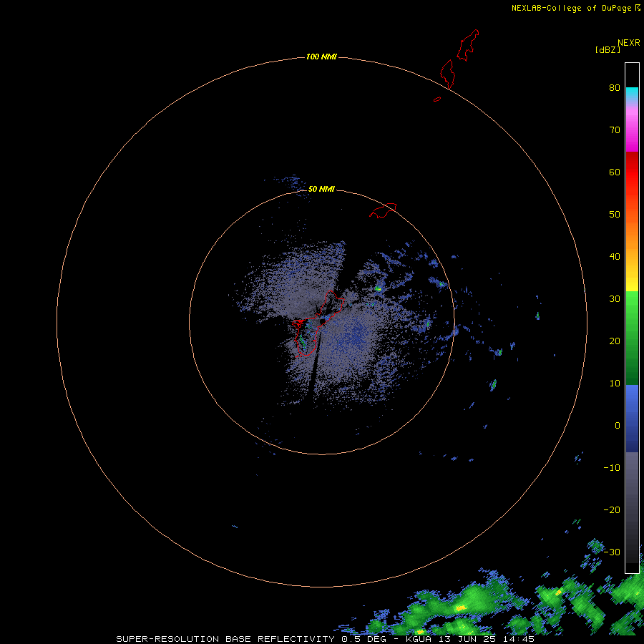Click the red band of the color bar

click(x=632, y=172)
